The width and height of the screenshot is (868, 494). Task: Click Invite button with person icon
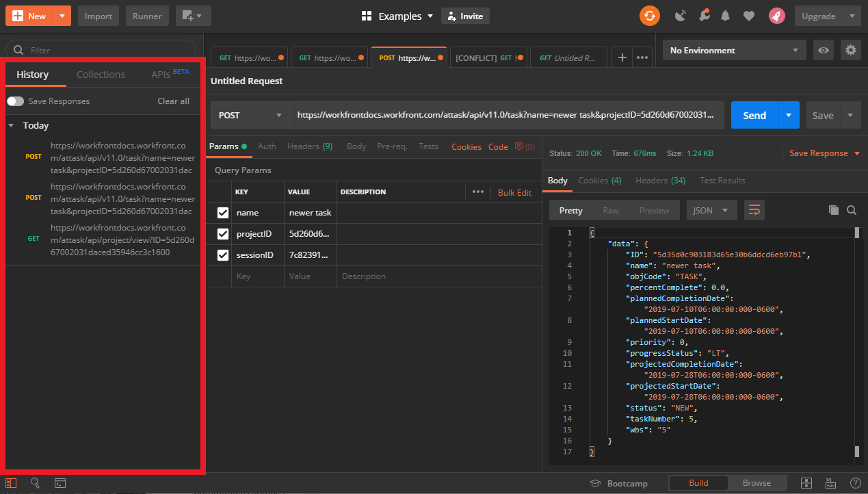pyautogui.click(x=465, y=16)
